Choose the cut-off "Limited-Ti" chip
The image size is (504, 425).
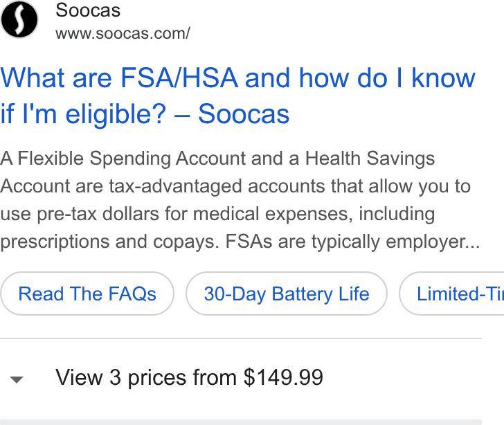click(451, 293)
